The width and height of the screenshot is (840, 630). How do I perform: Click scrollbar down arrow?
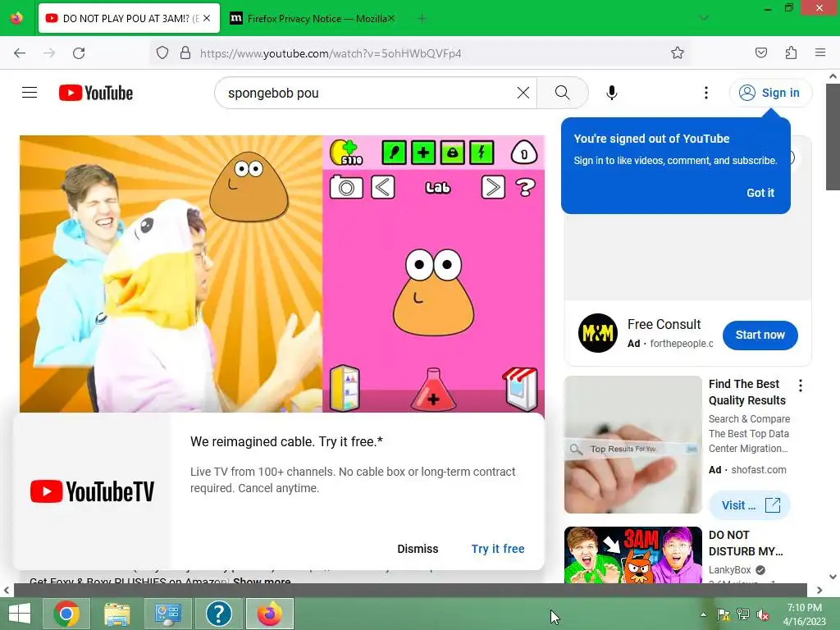click(833, 577)
